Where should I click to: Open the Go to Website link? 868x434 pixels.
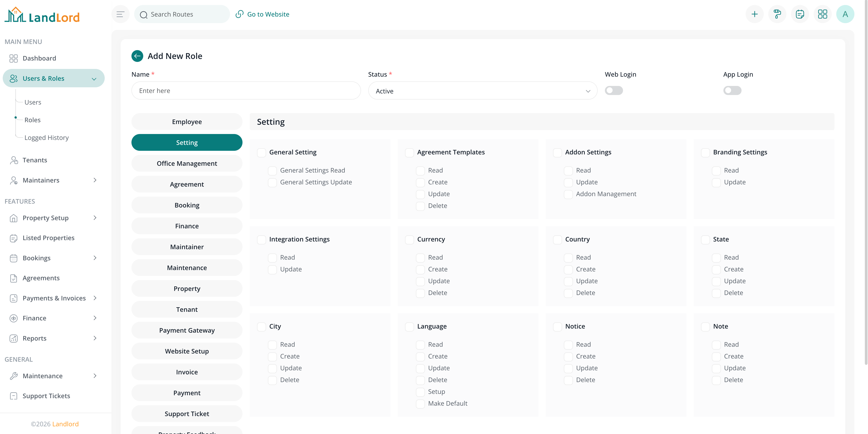[x=263, y=14]
